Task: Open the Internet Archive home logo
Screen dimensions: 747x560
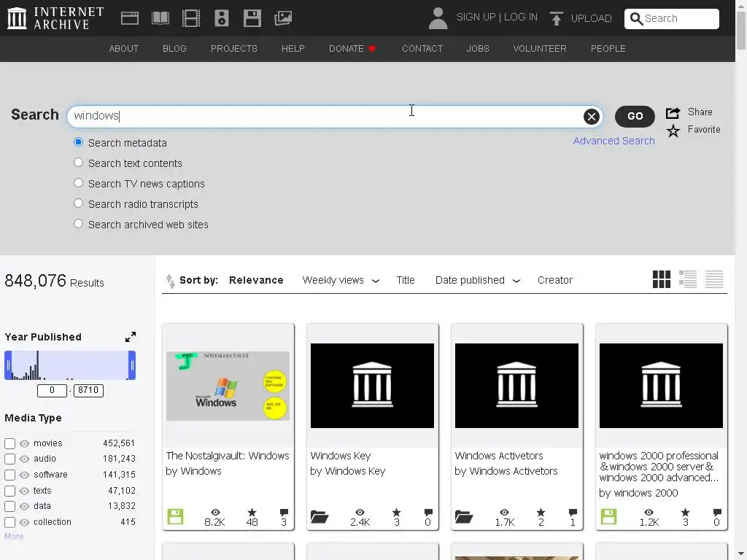Action: coord(55,18)
